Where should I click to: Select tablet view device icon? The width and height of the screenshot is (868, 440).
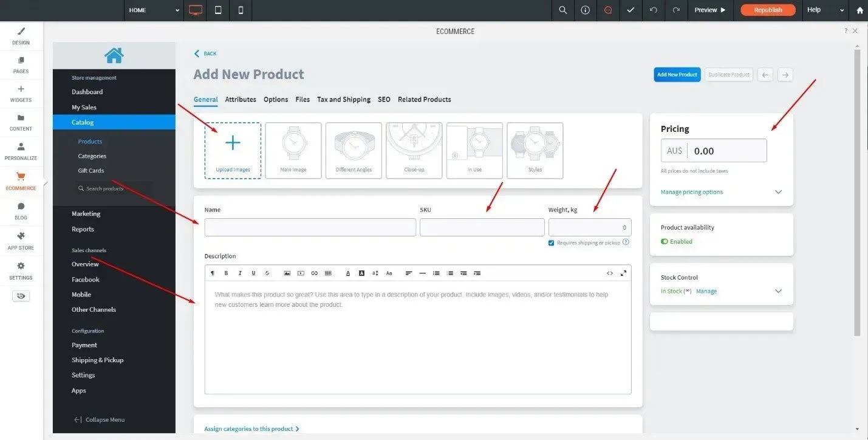[218, 10]
